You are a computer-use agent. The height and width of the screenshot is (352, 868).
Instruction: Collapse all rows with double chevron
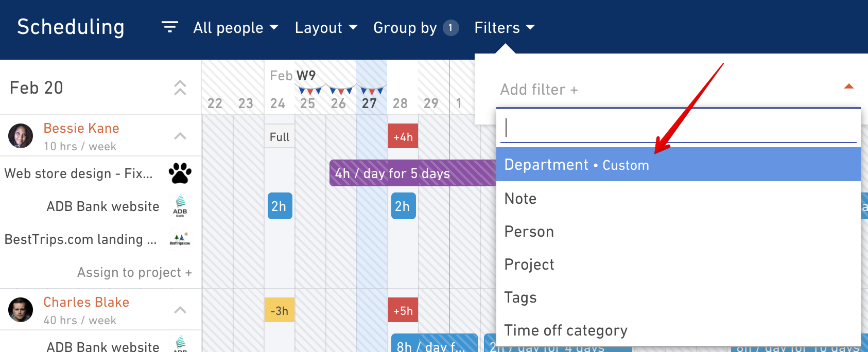[180, 87]
